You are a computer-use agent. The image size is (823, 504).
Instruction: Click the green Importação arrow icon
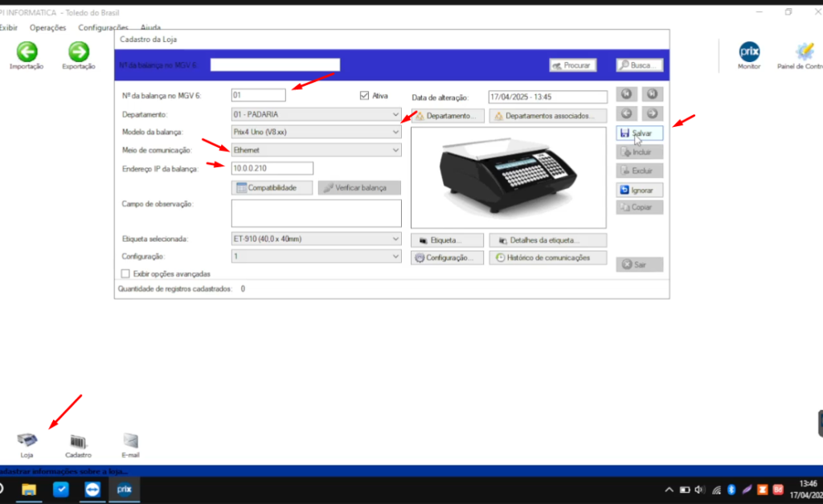tap(27, 52)
